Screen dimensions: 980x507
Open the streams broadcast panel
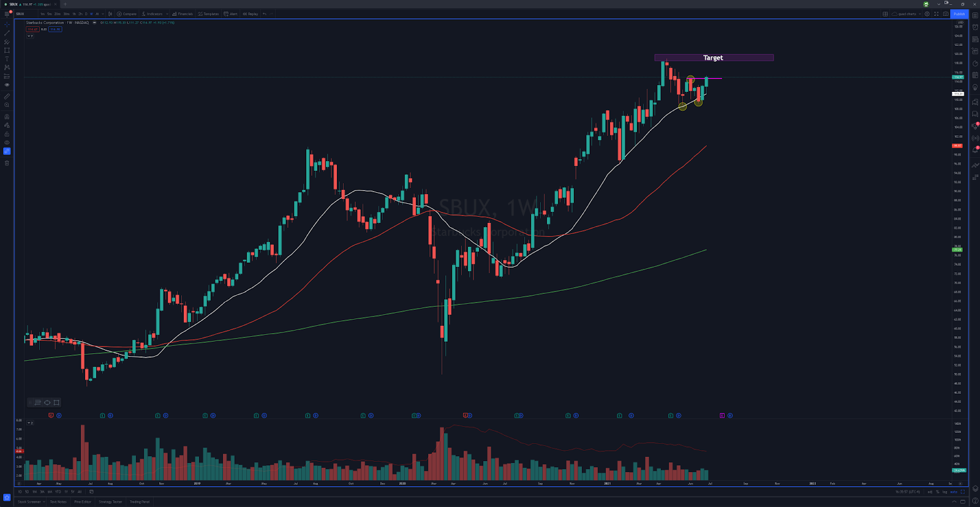pyautogui.click(x=975, y=138)
